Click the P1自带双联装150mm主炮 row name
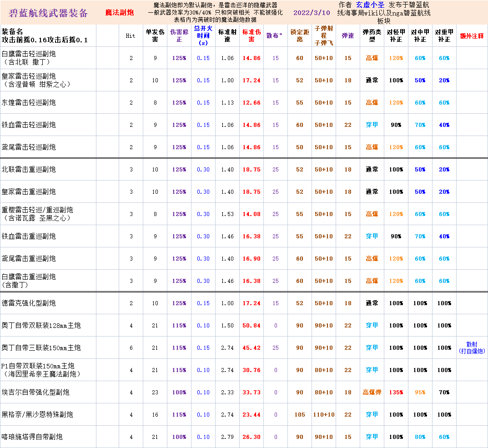 (x=38, y=366)
